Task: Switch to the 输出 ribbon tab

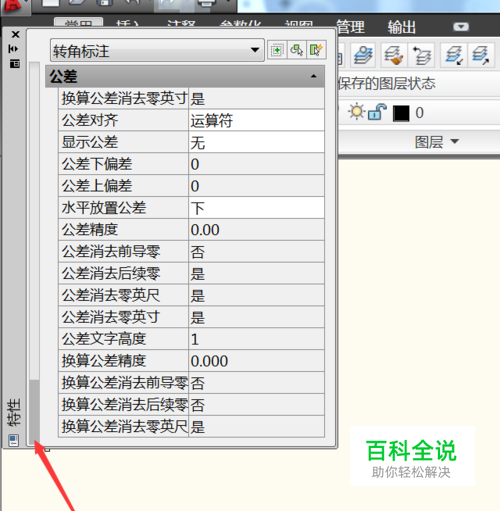Action: coord(402,27)
